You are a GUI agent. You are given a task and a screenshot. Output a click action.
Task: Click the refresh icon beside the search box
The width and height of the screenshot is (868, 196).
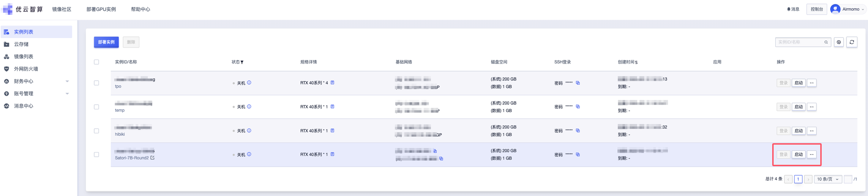[x=852, y=42]
